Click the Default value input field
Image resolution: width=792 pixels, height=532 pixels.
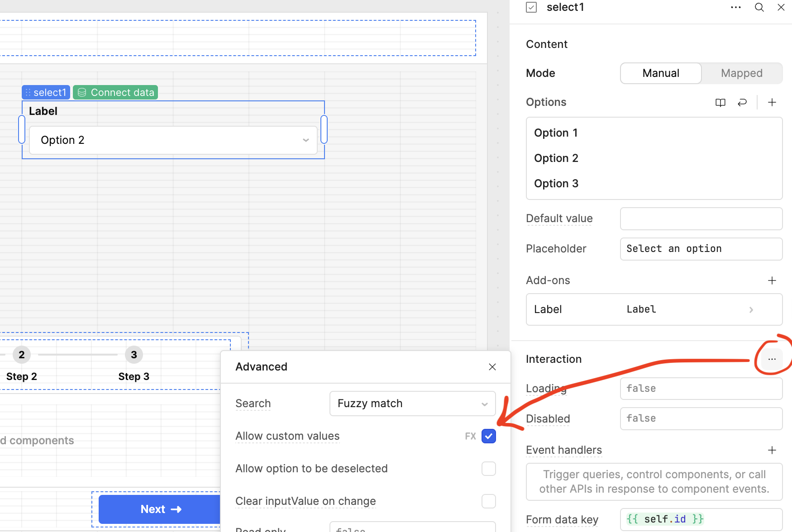pos(701,219)
